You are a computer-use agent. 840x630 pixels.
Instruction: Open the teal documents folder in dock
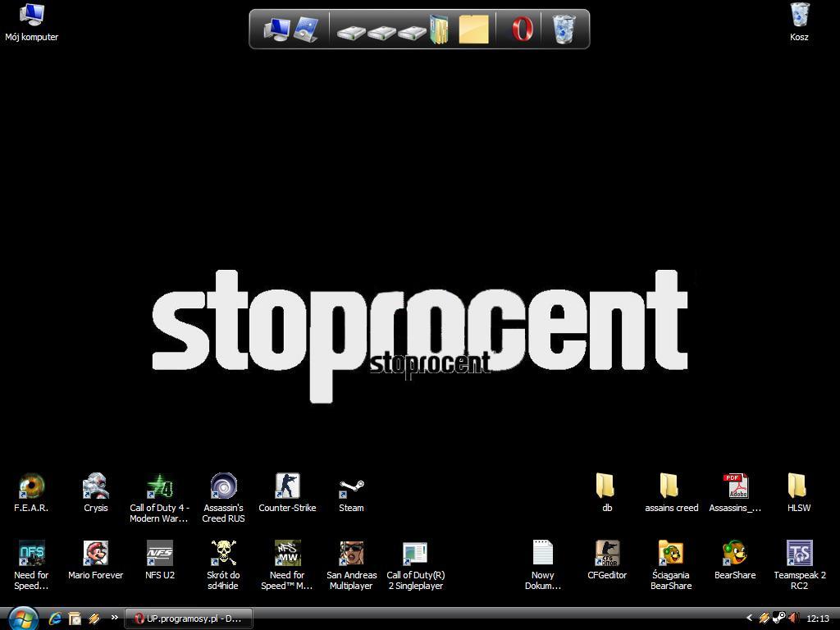[439, 29]
